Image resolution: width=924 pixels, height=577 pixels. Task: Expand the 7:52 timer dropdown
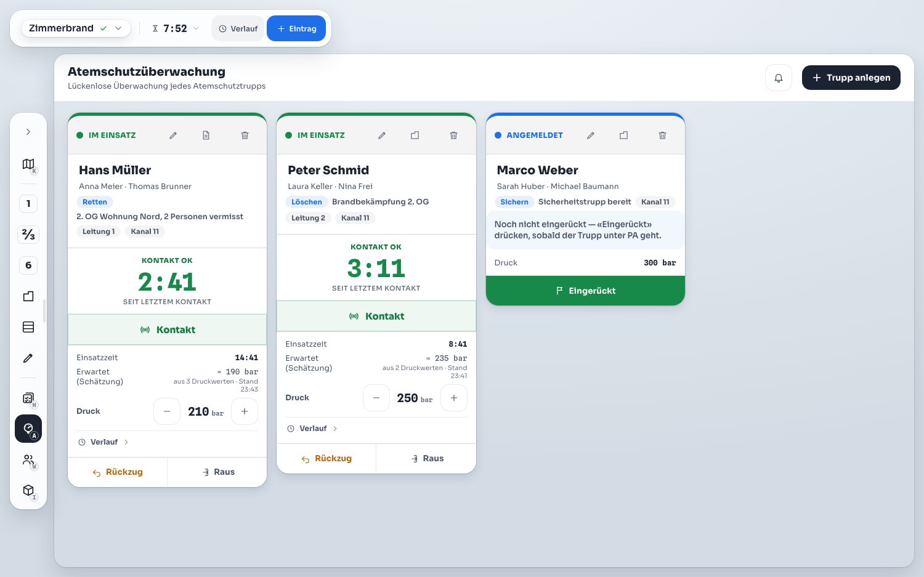coord(176,28)
